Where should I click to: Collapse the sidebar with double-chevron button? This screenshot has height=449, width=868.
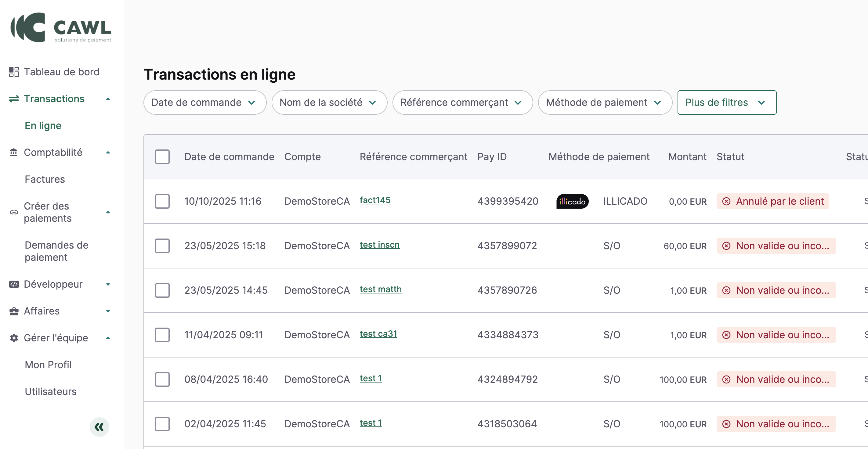coord(99,427)
